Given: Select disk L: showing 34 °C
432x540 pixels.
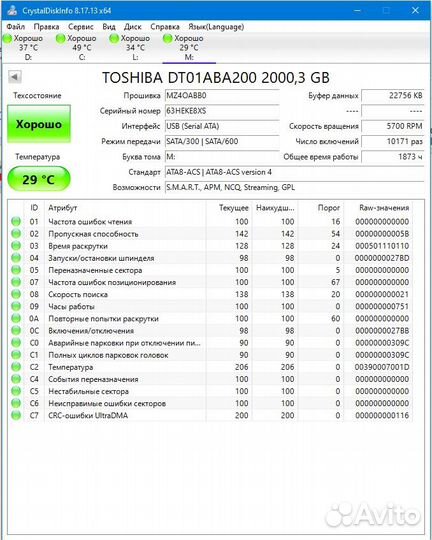Looking at the screenshot, I should (x=135, y=48).
